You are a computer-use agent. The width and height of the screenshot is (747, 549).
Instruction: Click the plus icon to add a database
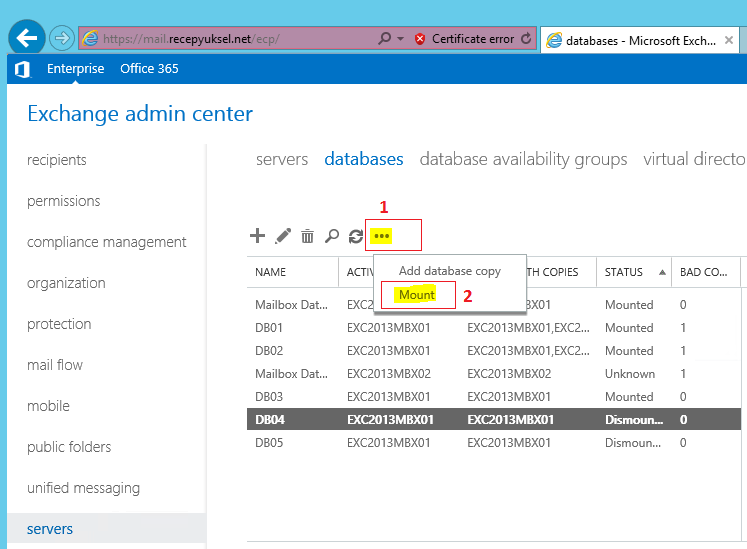[x=257, y=235]
